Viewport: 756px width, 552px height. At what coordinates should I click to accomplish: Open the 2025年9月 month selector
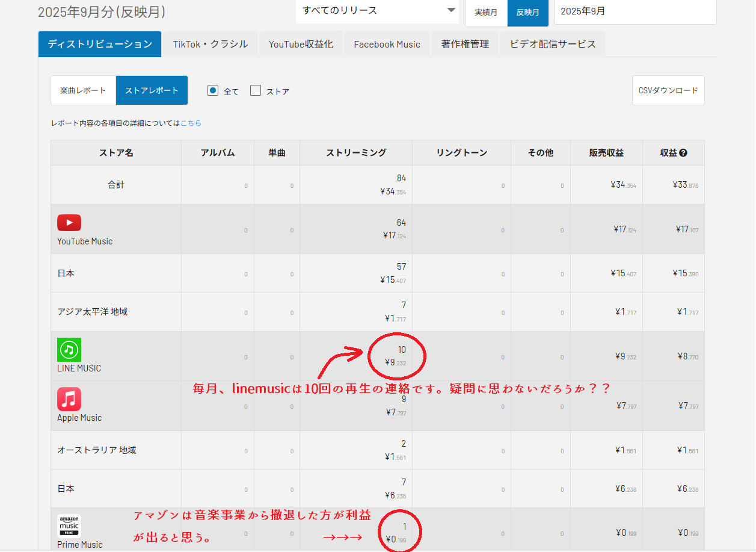click(x=635, y=11)
